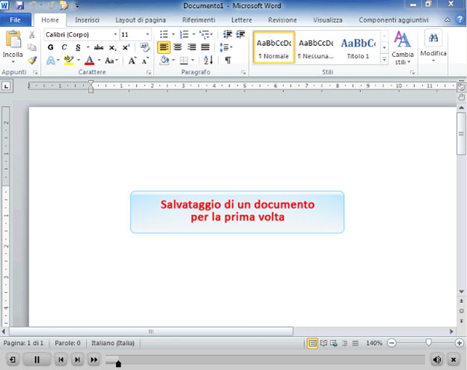Click the Parole: 0 word count
The height and width of the screenshot is (370, 467).
coord(68,343)
